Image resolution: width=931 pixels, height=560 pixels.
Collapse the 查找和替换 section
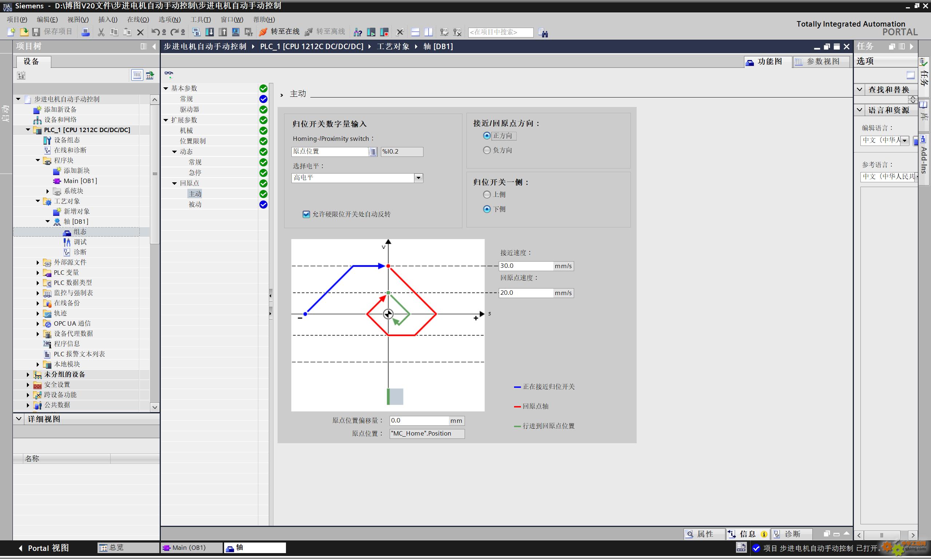[860, 90]
